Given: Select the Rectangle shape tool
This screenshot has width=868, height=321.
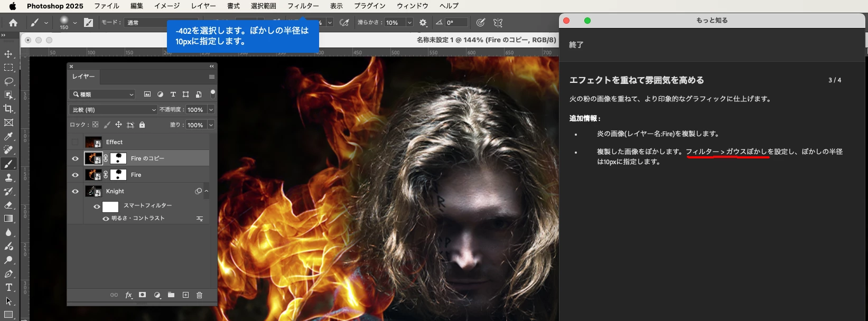Looking at the screenshot, I should coord(9,315).
